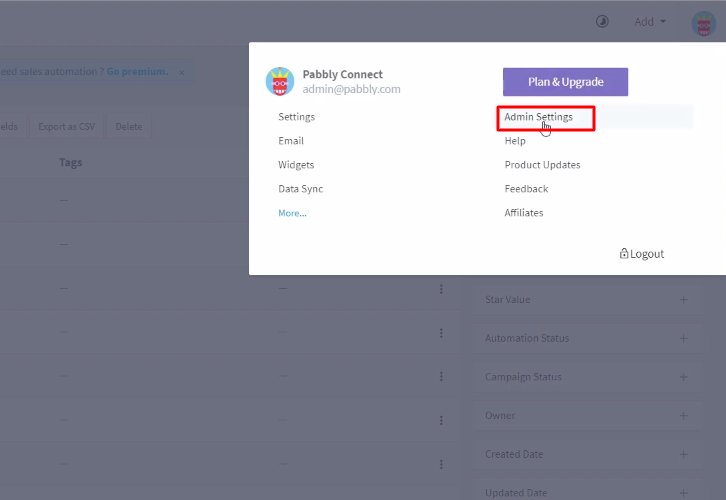This screenshot has width=726, height=500.
Task: Open Product Updates entry
Action: point(542,165)
